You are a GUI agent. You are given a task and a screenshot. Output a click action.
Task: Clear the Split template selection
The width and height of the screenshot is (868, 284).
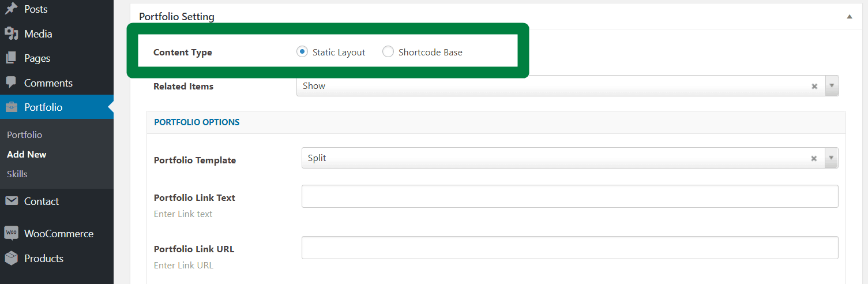tap(814, 158)
